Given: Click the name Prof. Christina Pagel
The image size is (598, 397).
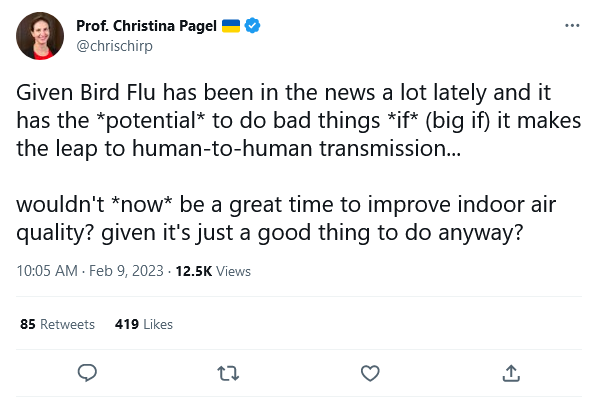Looking at the screenshot, I should tap(146, 26).
